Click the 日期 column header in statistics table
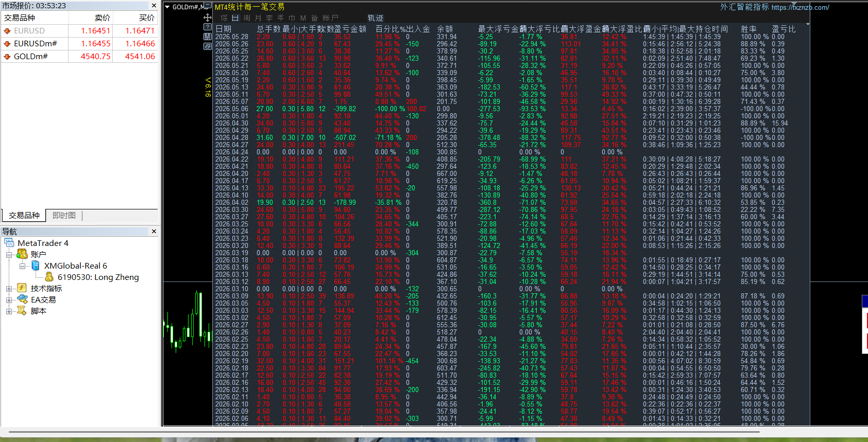Viewport: 868px width, 442px height. pos(223,29)
